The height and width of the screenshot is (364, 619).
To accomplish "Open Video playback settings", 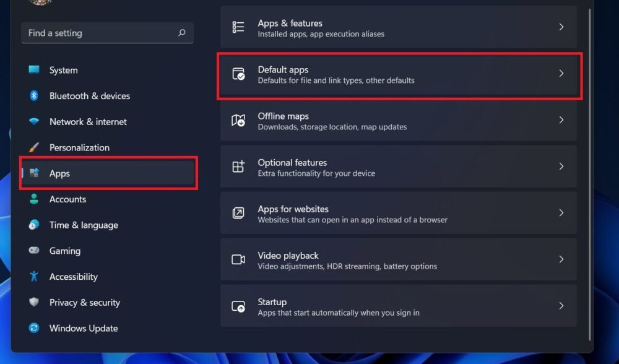I will (x=398, y=259).
